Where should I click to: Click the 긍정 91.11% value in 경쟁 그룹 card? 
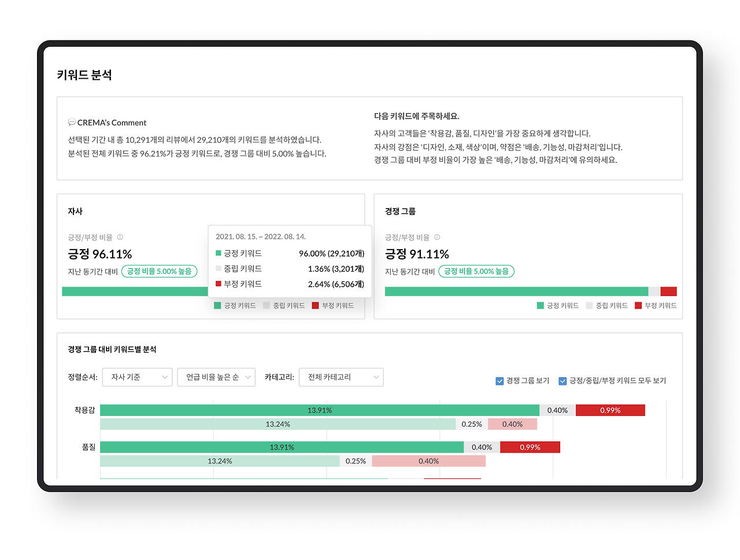417,254
